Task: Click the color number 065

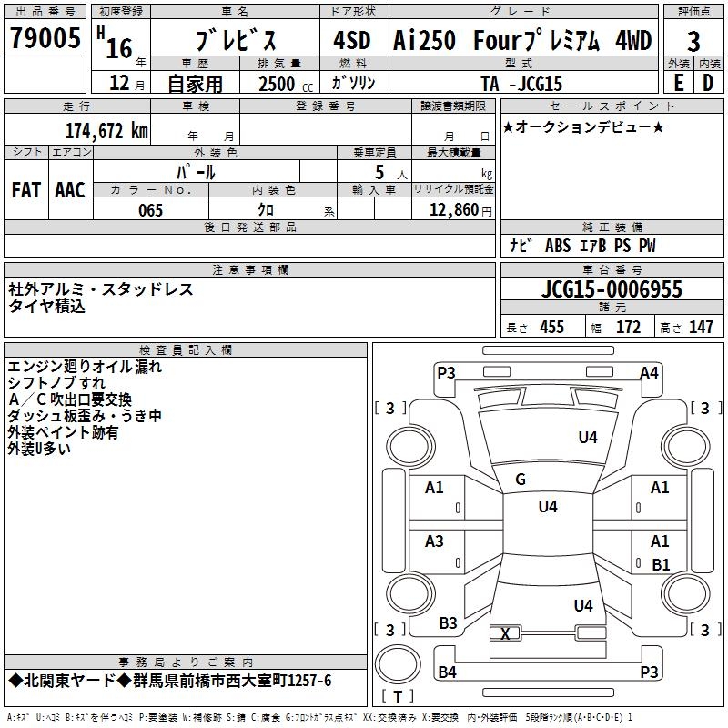Action: coord(151,210)
